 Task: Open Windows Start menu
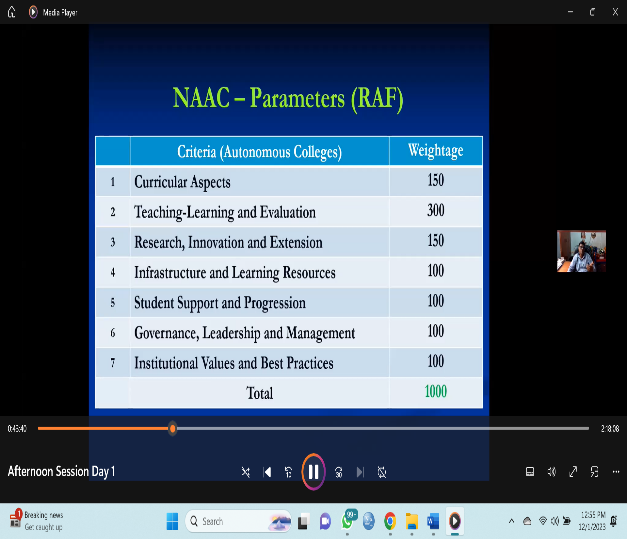(172, 521)
